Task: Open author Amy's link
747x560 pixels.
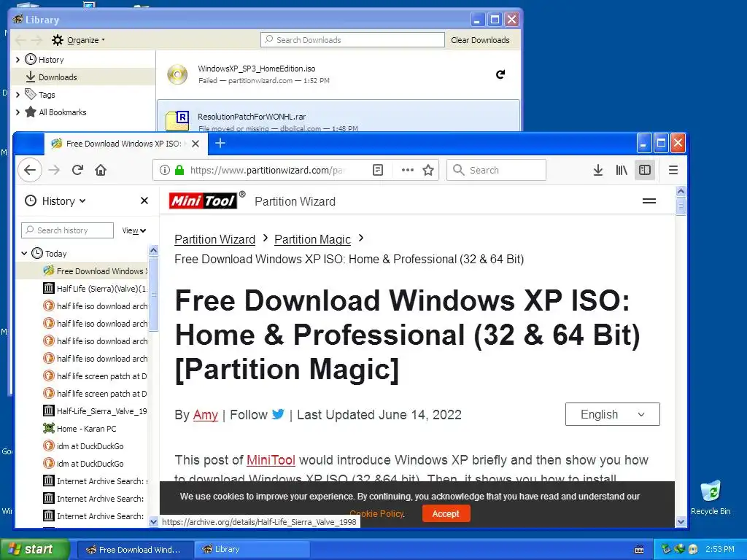Action: coord(205,415)
